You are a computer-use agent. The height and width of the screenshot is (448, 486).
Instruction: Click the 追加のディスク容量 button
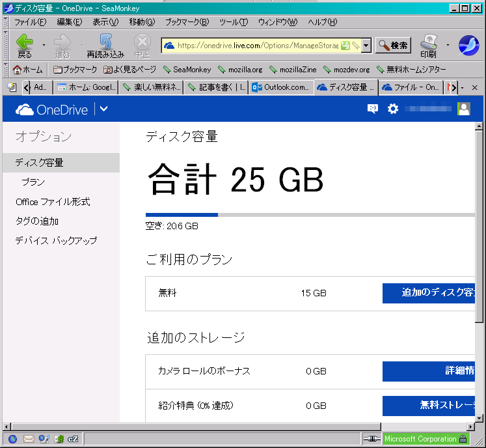(429, 293)
